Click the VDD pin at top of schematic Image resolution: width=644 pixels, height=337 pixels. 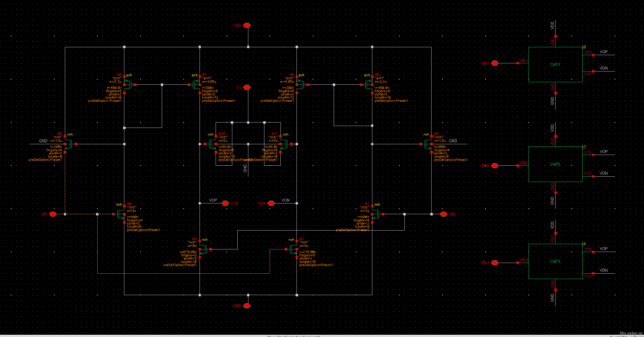[247, 25]
